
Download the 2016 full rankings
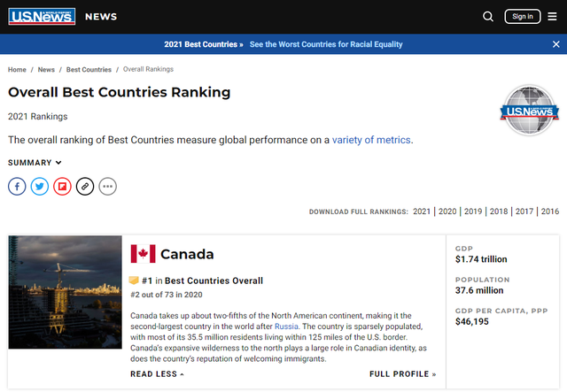(550, 211)
